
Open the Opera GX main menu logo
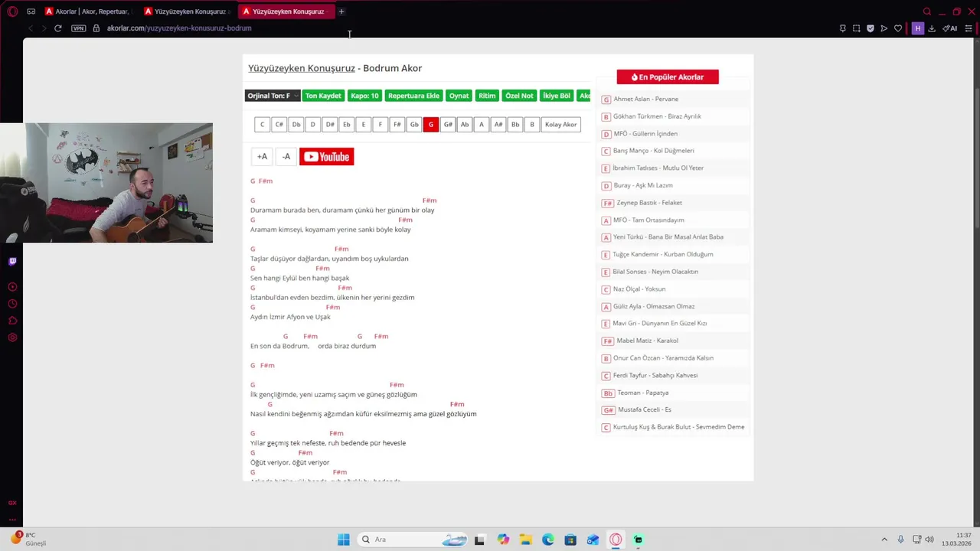point(12,11)
